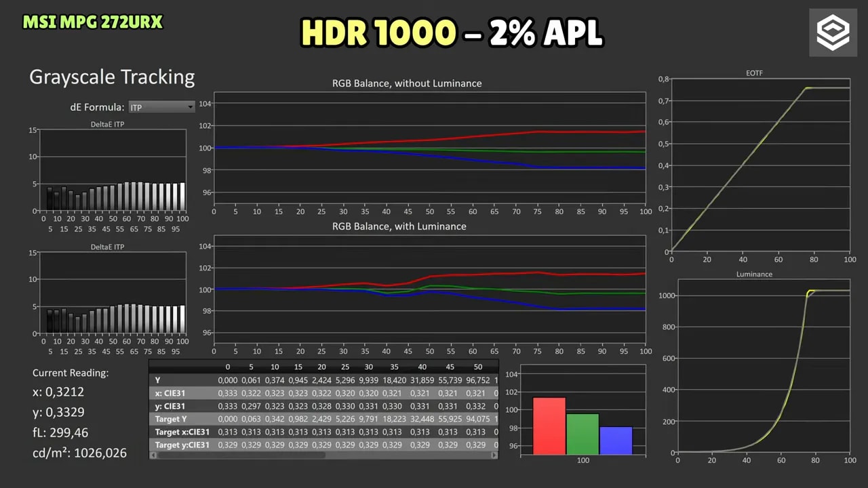The width and height of the screenshot is (868, 488).
Task: Click the RGB Balance, without Luminance chart
Action: (429, 148)
